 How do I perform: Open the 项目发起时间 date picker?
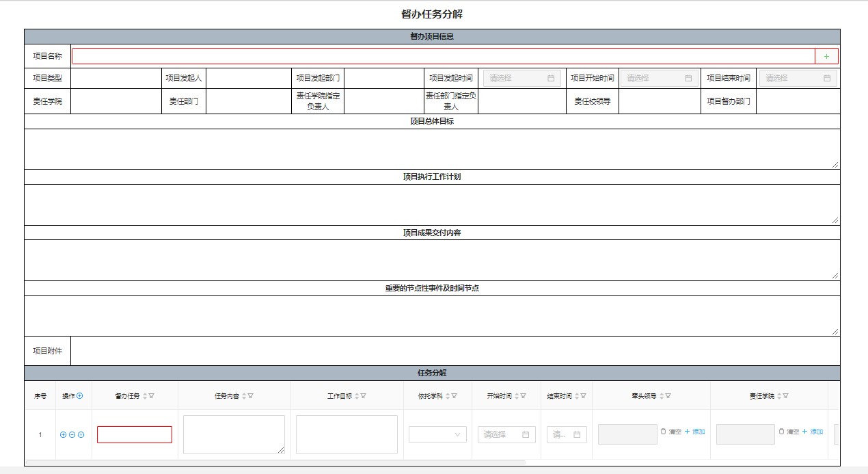[x=522, y=78]
